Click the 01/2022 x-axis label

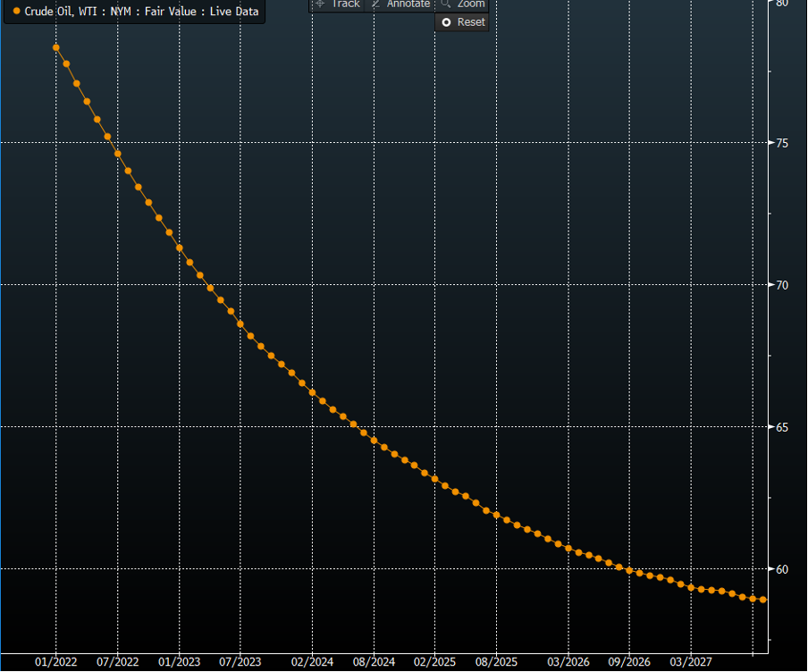click(56, 662)
